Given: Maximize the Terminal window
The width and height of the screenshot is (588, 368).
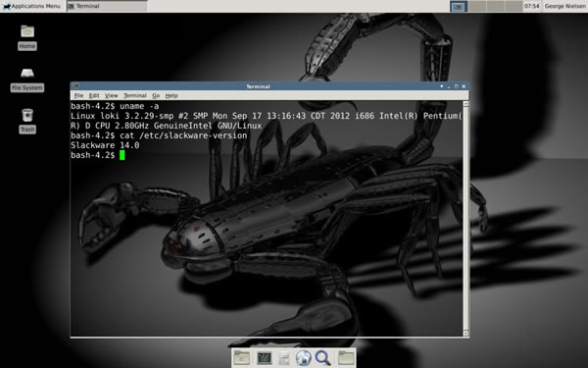Looking at the screenshot, I should coord(457,86).
